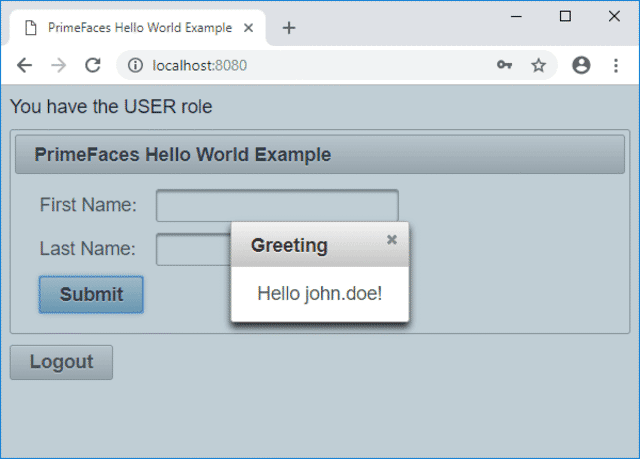Click the 'Last Name:' label
Image resolution: width=640 pixels, height=459 pixels.
coord(87,249)
